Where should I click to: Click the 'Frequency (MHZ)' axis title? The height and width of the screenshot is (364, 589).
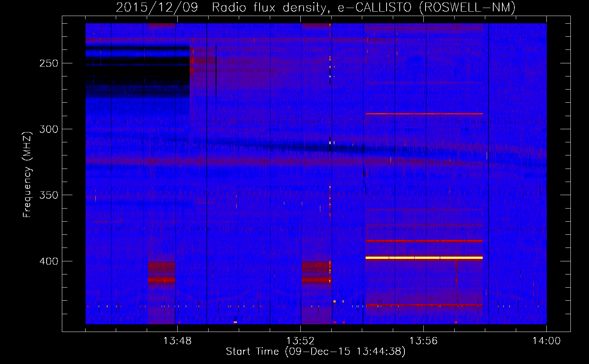tap(27, 174)
